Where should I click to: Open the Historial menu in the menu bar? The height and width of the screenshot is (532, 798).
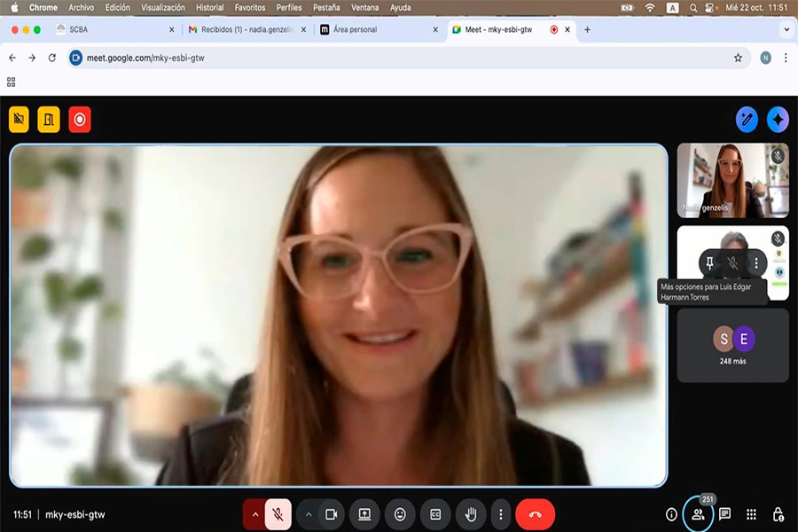coord(210,7)
